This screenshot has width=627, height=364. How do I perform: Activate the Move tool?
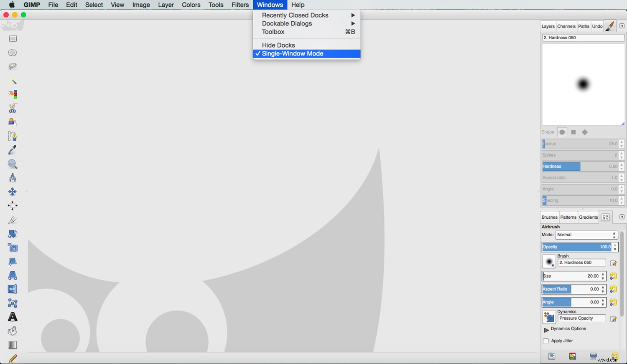[12, 192]
